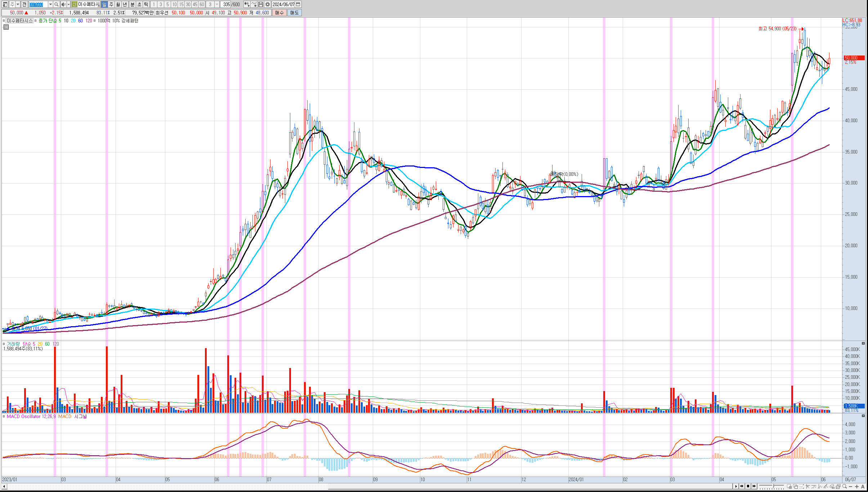Open chart settings gear icon
The height and width of the screenshot is (492, 868).
268,4
